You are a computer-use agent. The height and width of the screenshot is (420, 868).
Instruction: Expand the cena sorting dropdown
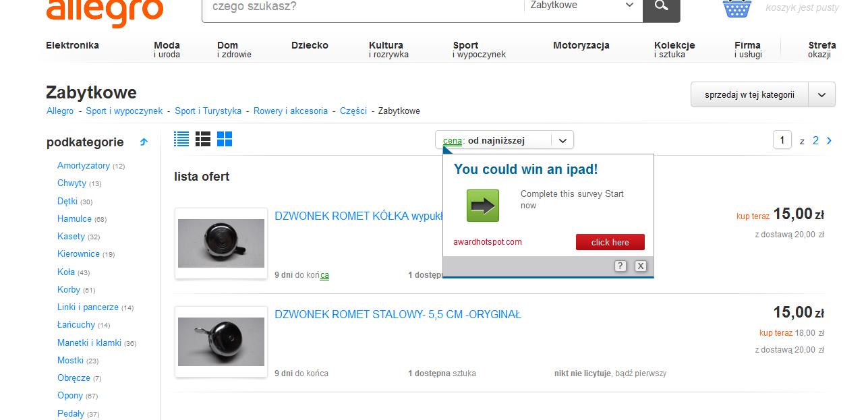562,140
